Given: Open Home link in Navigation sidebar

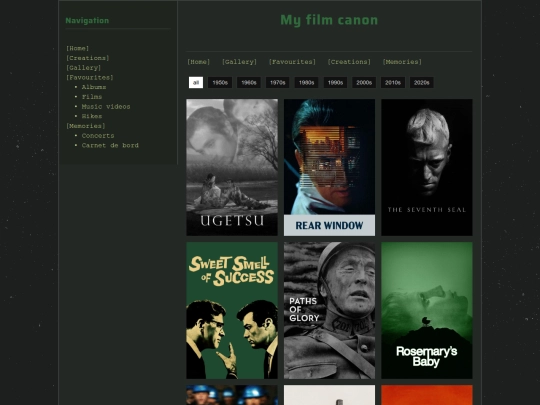Looking at the screenshot, I should 77,48.
